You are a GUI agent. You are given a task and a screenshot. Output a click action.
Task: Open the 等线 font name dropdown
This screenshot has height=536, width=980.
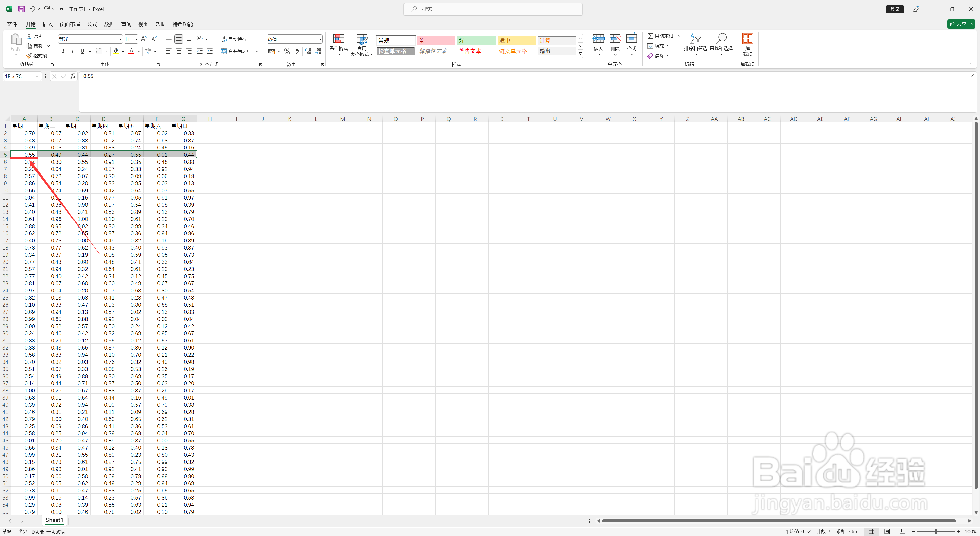(x=120, y=39)
